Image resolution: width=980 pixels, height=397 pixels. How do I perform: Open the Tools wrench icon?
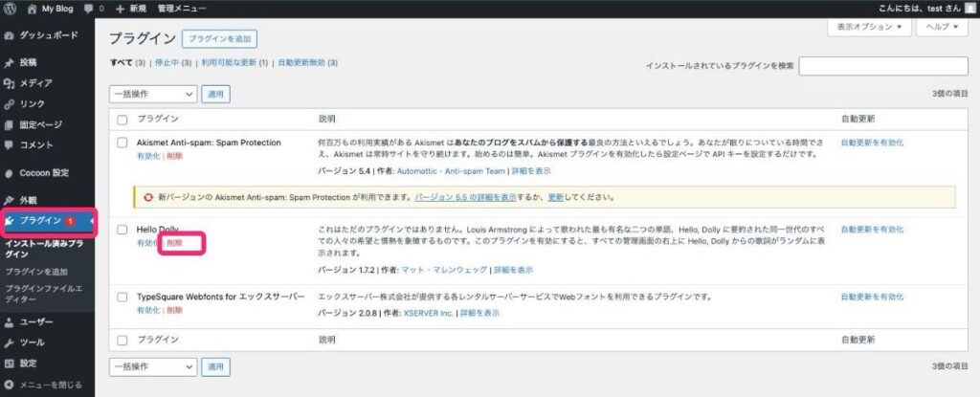pyautogui.click(x=10, y=342)
